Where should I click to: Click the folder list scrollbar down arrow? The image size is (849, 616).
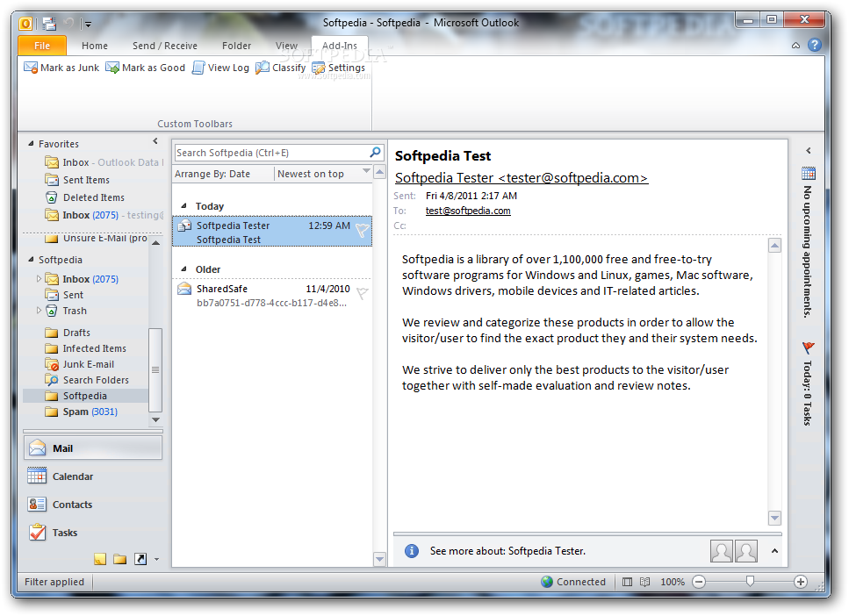155,419
